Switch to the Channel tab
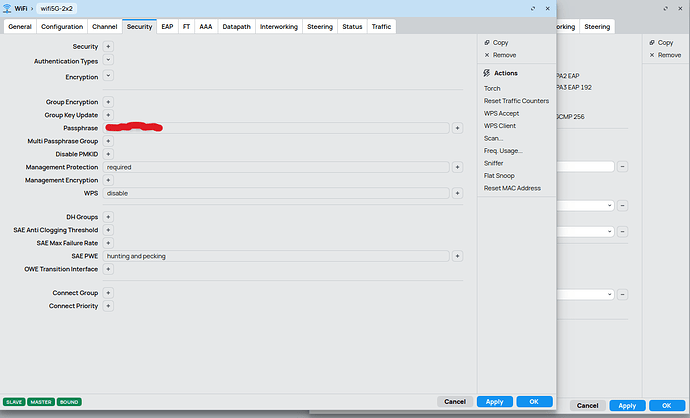690x418 pixels. pos(105,26)
